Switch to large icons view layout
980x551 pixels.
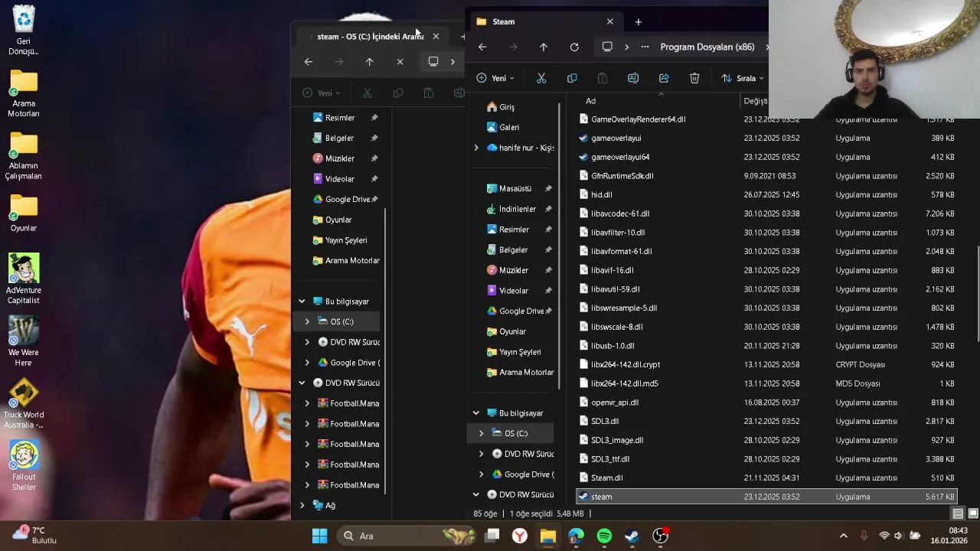click(x=973, y=514)
